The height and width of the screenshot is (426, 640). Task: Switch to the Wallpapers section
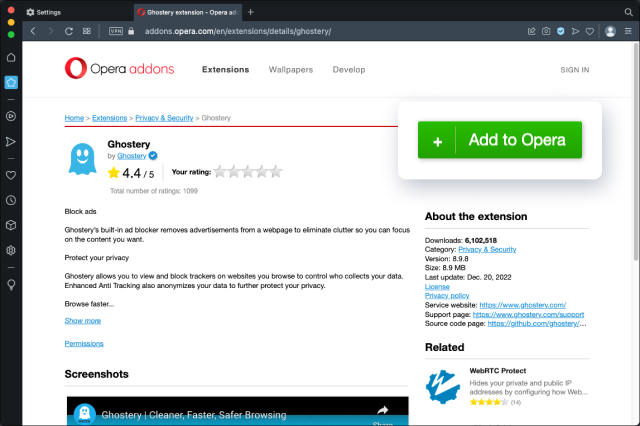[290, 70]
